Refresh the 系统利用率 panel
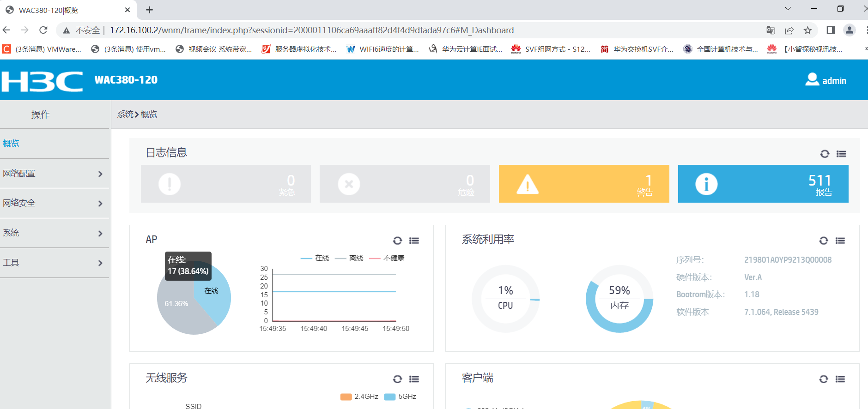This screenshot has height=409, width=868. tap(824, 241)
